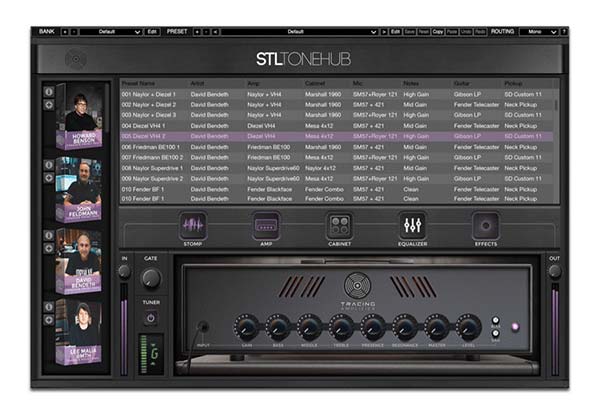Select highlighted preset '005 Diezel VH4 2'
Viewport: 600px width, 420px height.
click(337, 136)
